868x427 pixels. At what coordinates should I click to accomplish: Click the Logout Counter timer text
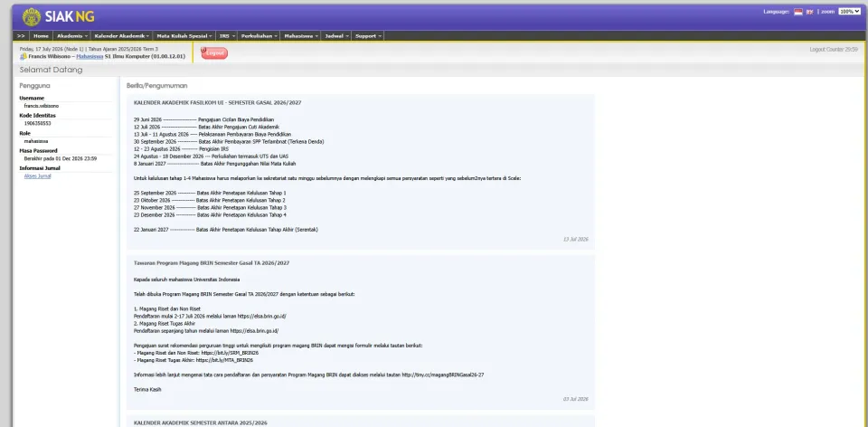point(834,49)
